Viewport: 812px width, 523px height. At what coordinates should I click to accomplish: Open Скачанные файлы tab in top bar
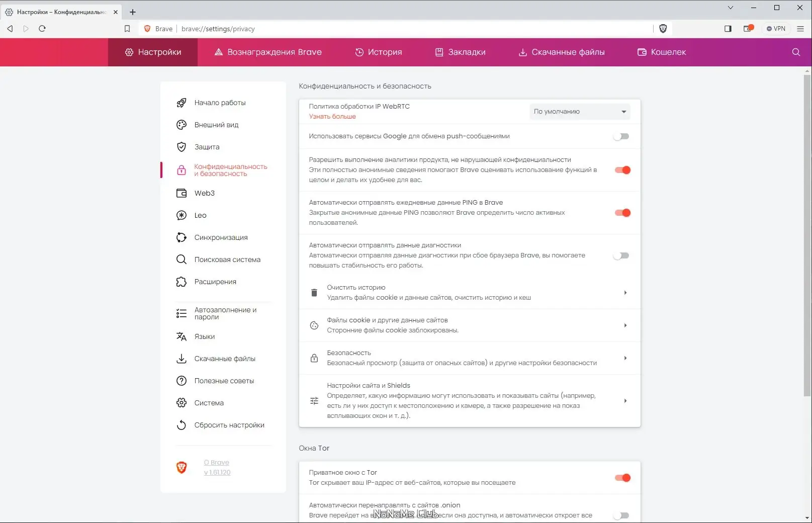coord(562,52)
